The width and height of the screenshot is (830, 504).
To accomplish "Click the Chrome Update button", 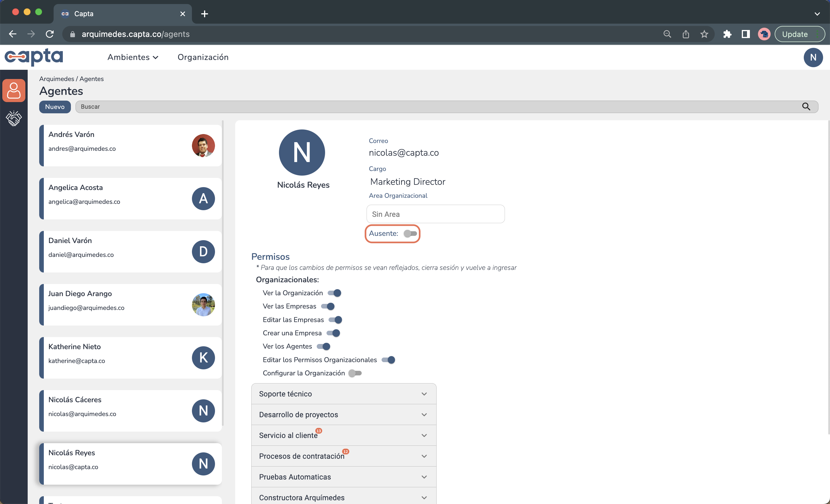I will [x=795, y=34].
